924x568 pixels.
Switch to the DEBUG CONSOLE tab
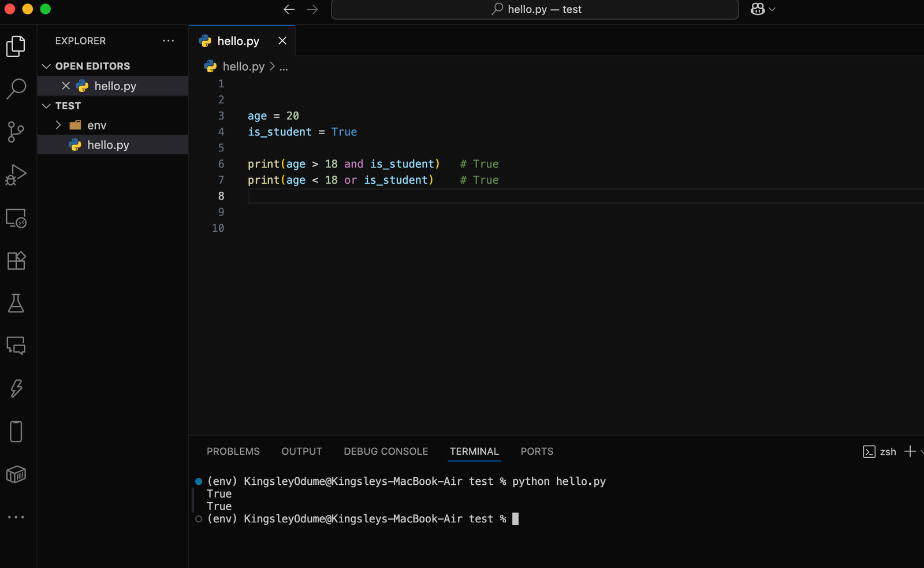click(x=385, y=451)
